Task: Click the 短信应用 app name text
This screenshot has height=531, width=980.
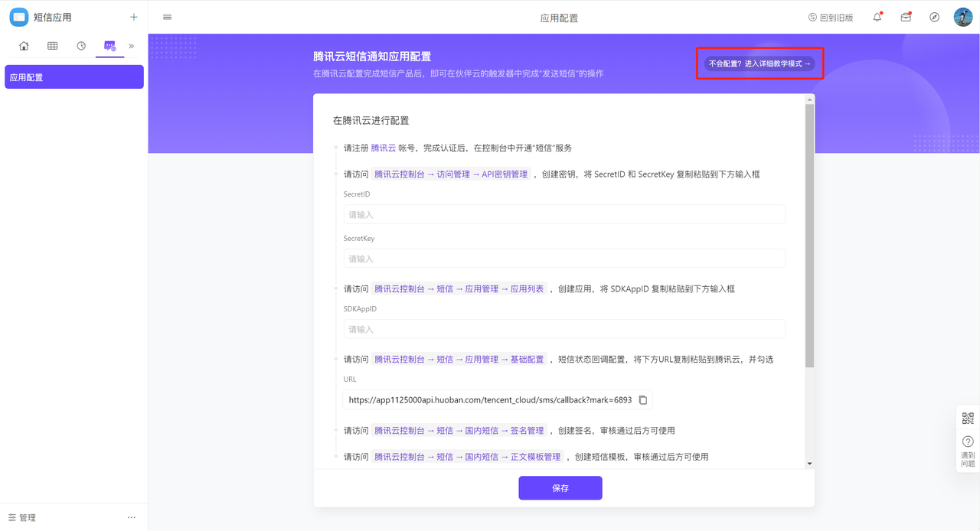Action: pyautogui.click(x=53, y=17)
